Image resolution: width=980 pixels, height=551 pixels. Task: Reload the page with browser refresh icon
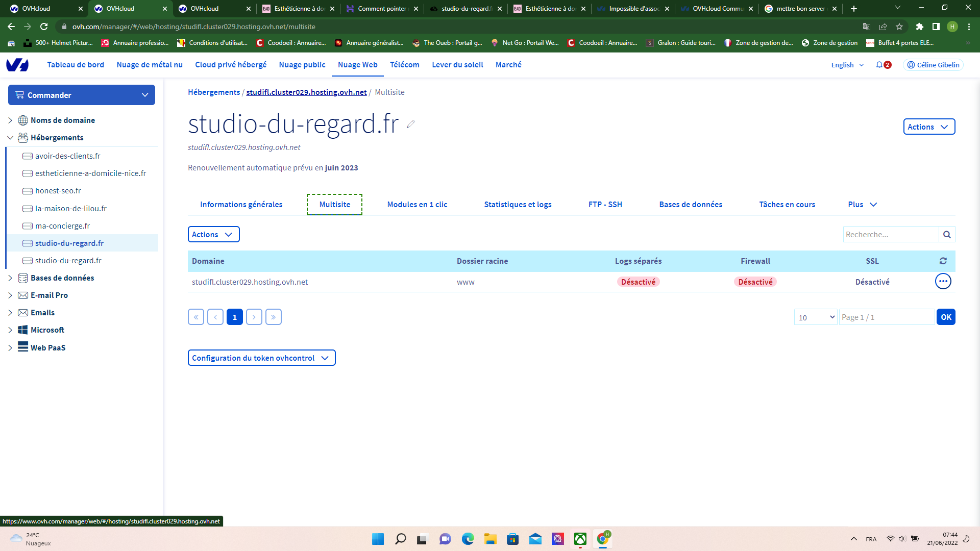pos(44,27)
